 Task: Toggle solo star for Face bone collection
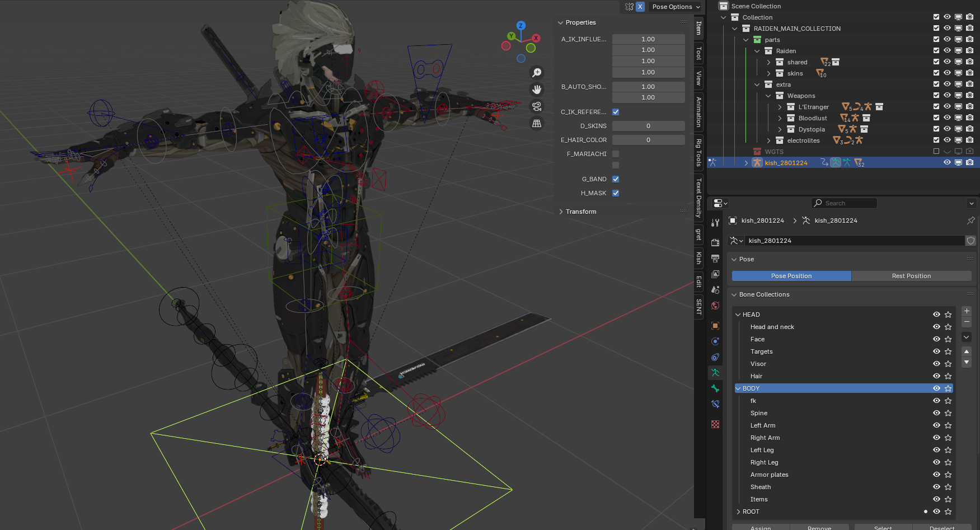(948, 339)
